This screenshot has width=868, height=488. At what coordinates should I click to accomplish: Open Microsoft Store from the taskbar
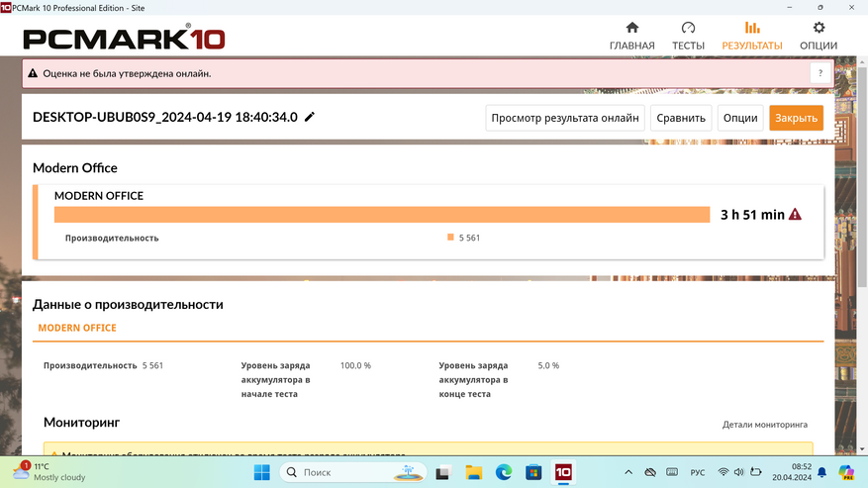pyautogui.click(x=533, y=472)
